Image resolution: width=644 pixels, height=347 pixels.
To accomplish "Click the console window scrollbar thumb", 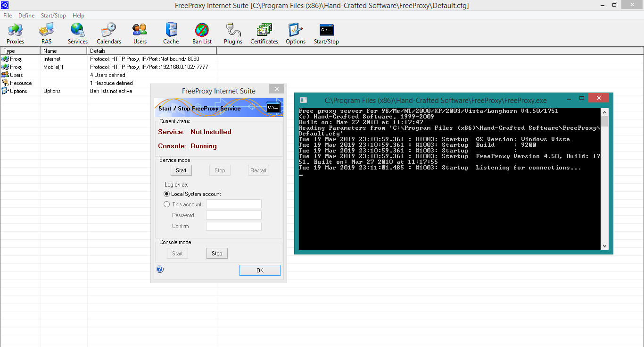I will click(x=605, y=122).
